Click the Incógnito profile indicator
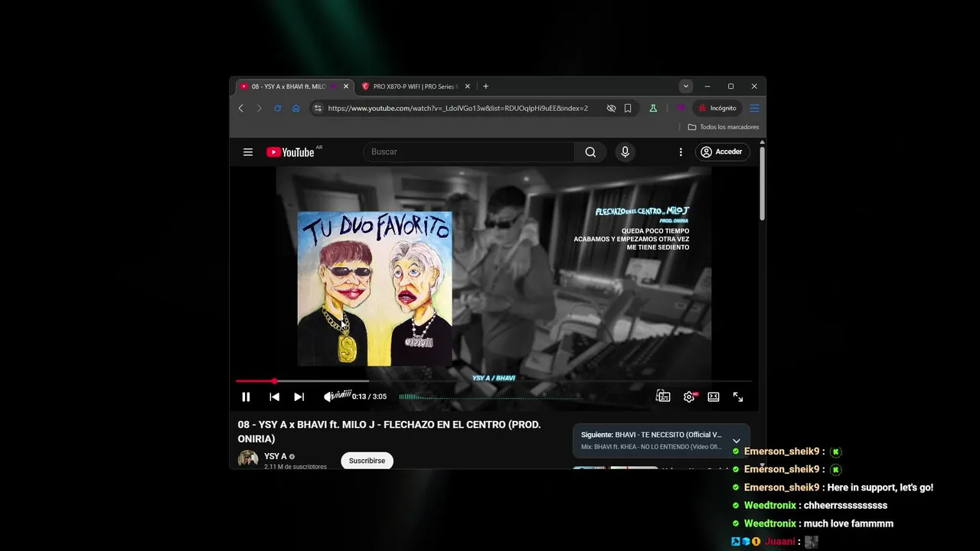980x551 pixels. tap(717, 108)
